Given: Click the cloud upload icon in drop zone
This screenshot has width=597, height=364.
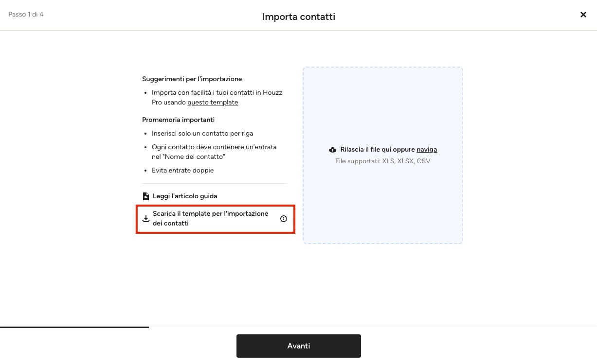Looking at the screenshot, I should (333, 150).
